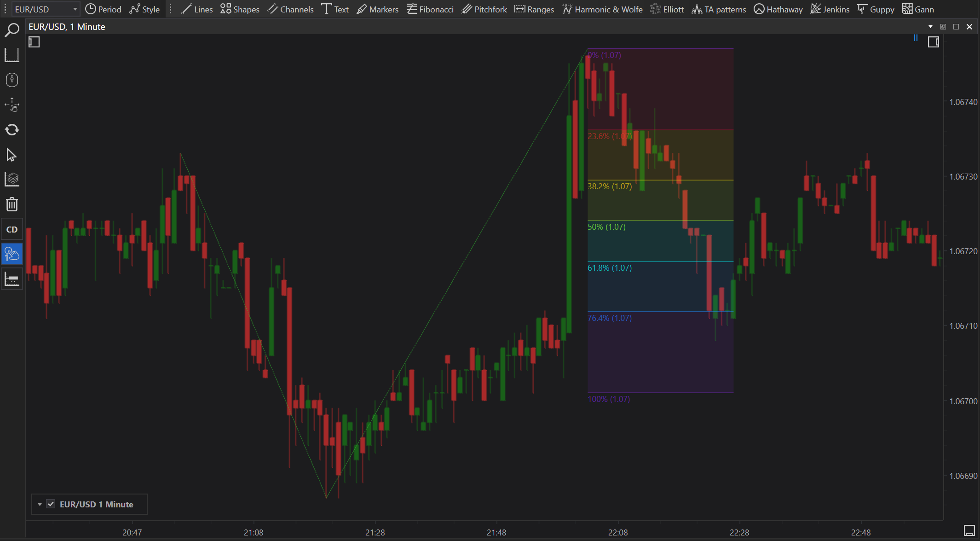Click the Period button
This screenshot has width=980, height=541.
coord(104,9)
